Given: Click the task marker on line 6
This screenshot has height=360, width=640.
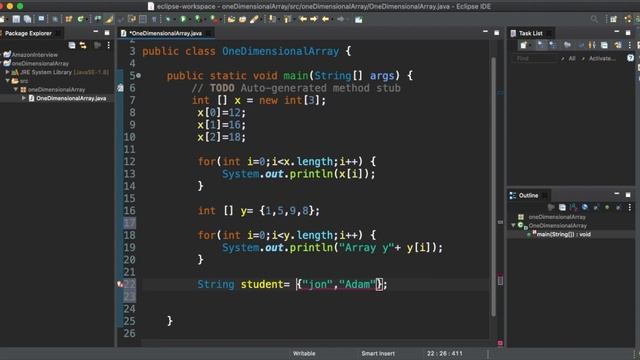Looking at the screenshot, I should 120,88.
